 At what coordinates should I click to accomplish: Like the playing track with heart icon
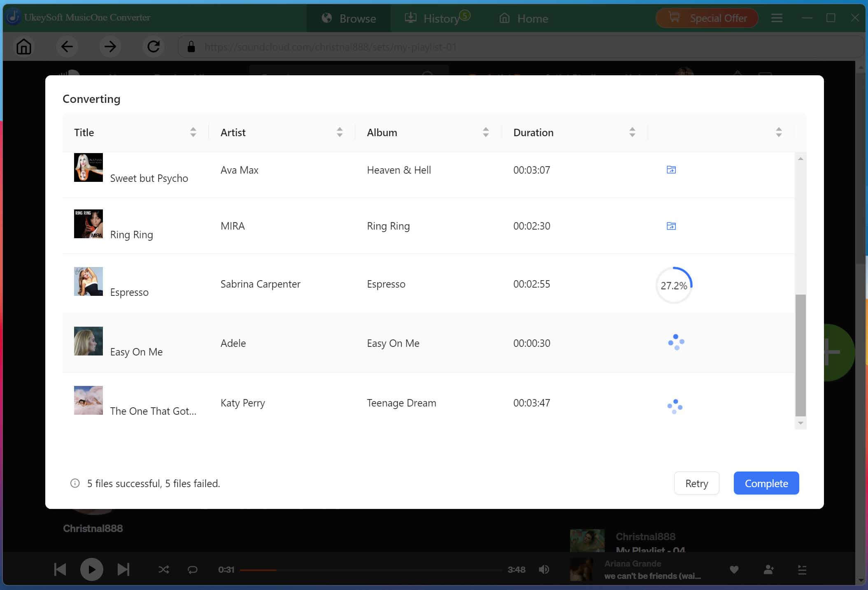click(x=734, y=570)
